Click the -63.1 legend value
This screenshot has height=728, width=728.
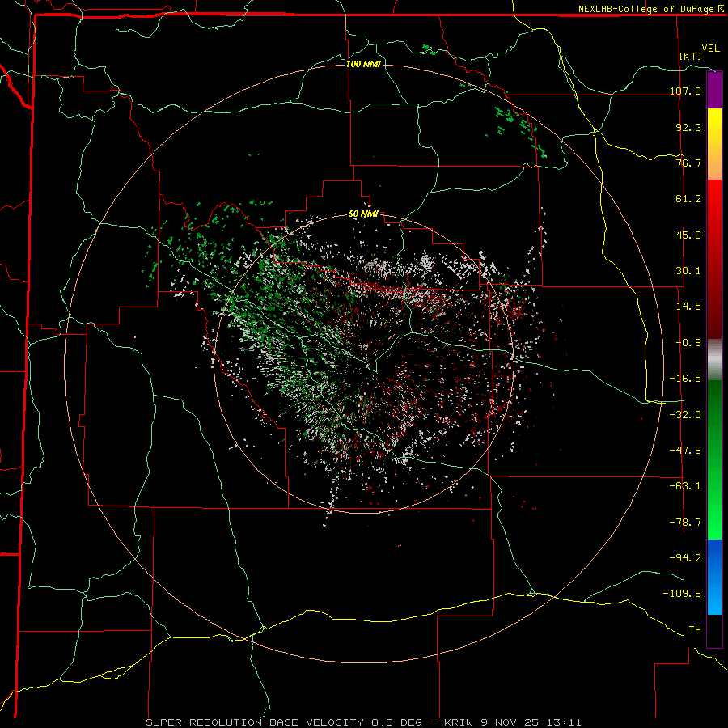(x=685, y=486)
